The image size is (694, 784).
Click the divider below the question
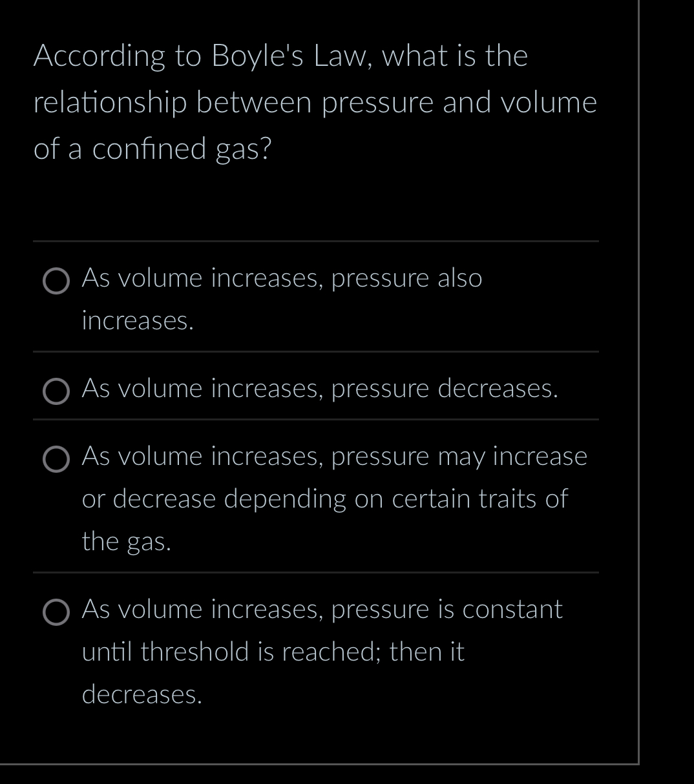(x=316, y=242)
